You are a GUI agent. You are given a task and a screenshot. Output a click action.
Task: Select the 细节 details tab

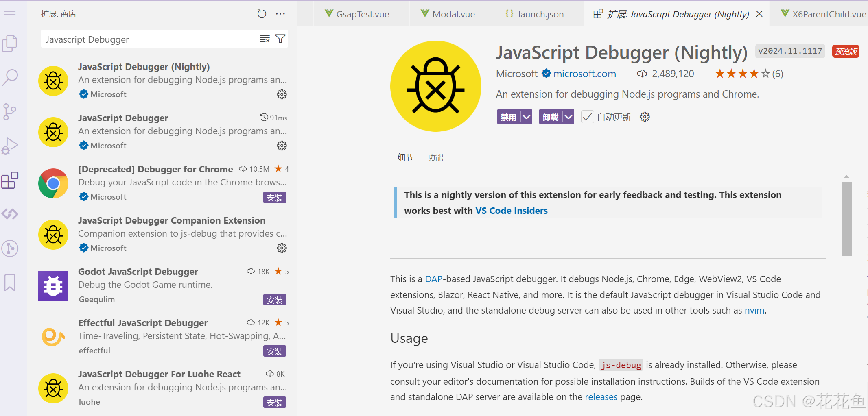(x=405, y=158)
